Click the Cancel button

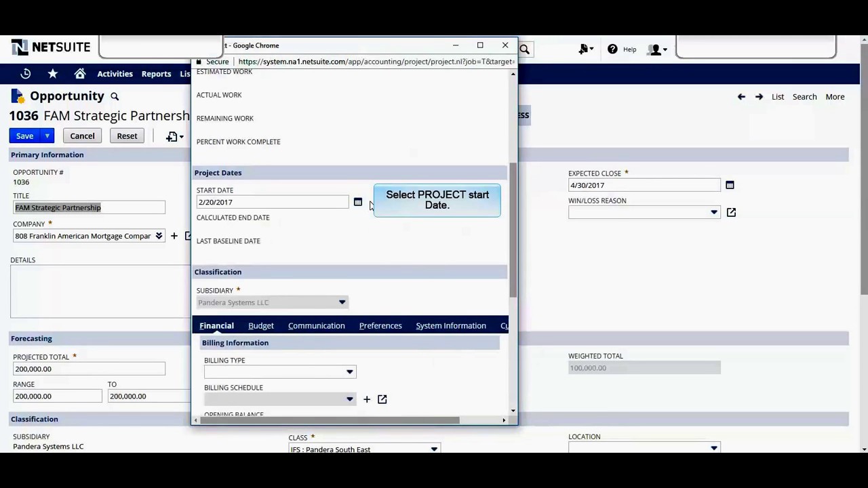tap(82, 136)
